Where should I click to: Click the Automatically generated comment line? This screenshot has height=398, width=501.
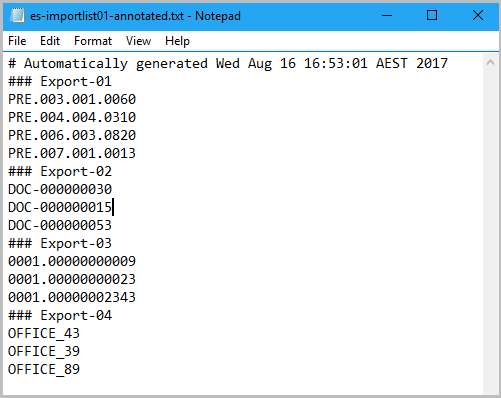(x=228, y=64)
